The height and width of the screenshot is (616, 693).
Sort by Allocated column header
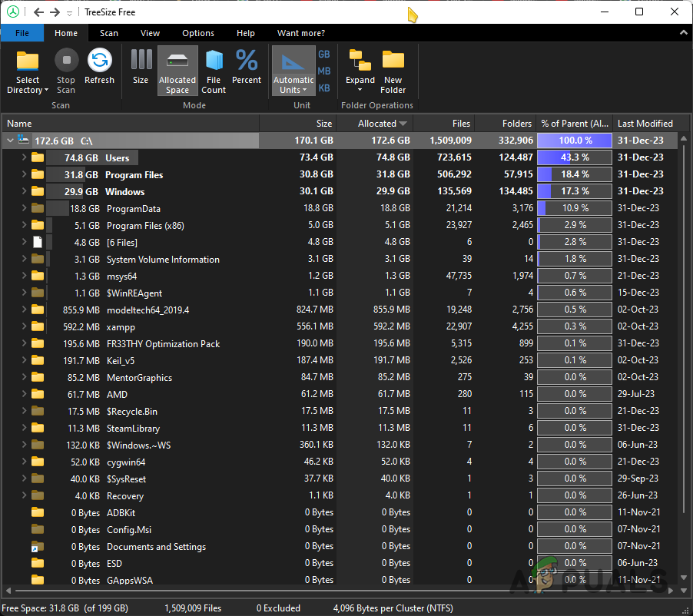tap(376, 124)
